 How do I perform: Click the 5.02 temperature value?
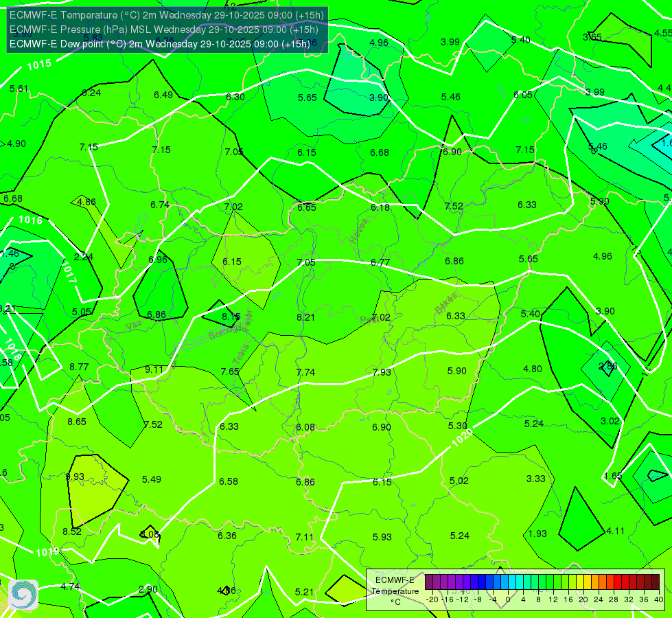click(459, 481)
